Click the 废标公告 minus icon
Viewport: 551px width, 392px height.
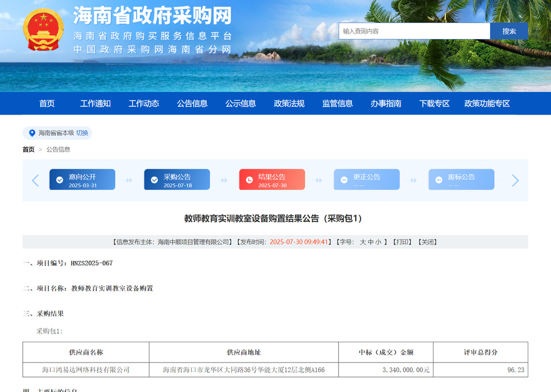[439, 180]
